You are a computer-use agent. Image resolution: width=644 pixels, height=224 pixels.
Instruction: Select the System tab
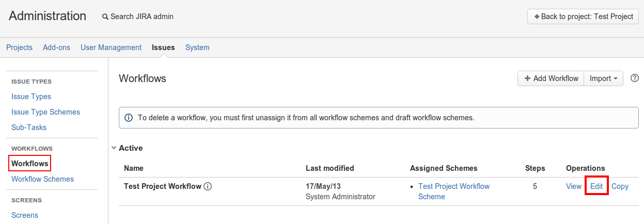click(x=197, y=47)
